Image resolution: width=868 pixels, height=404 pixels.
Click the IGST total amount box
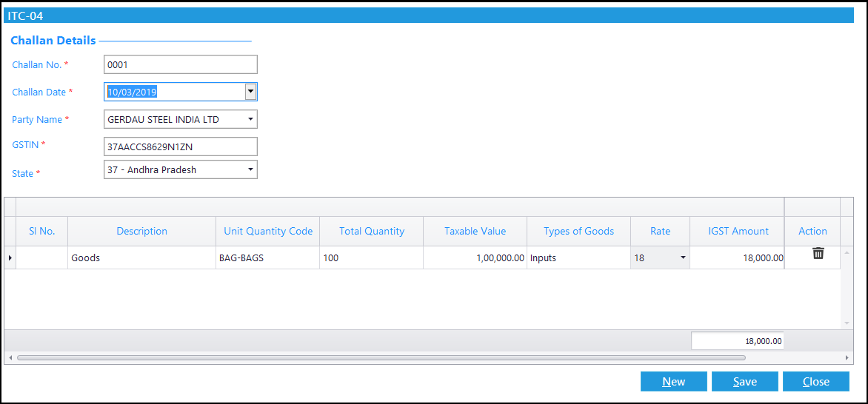pyautogui.click(x=738, y=341)
